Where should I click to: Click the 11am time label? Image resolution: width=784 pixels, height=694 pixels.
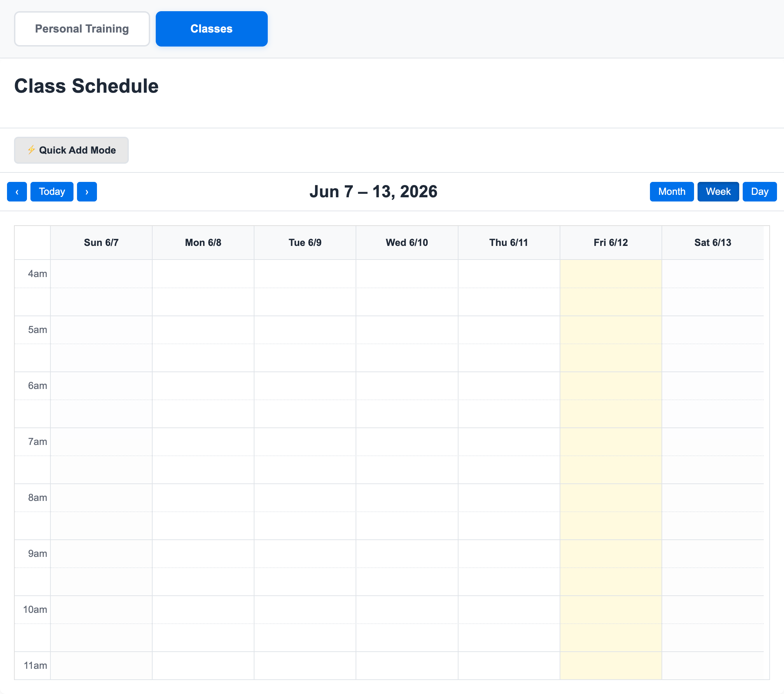[35, 665]
